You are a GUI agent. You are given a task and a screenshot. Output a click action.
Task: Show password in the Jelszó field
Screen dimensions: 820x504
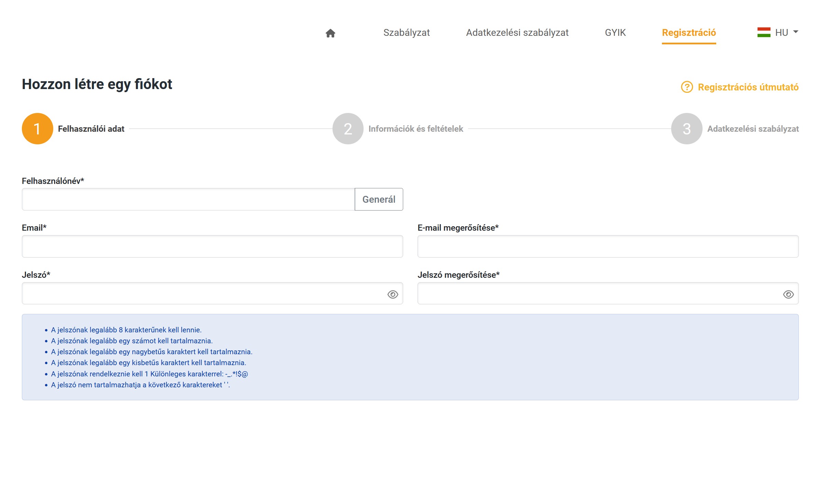[393, 294]
